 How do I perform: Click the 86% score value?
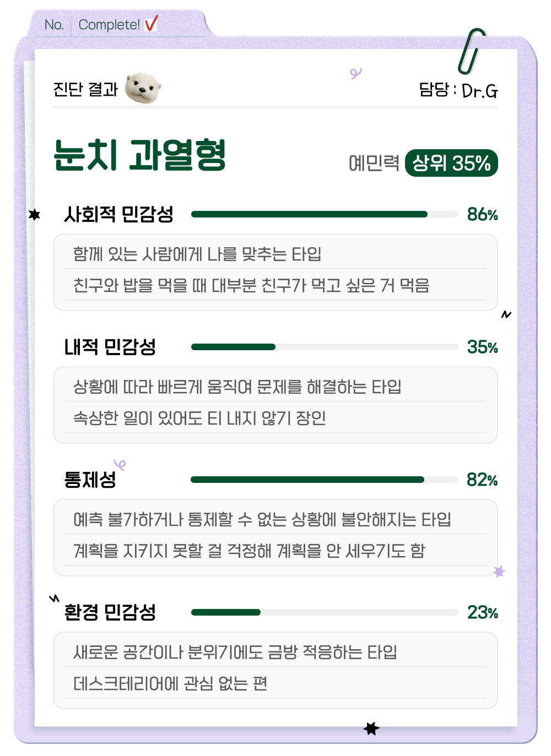pyautogui.click(x=482, y=214)
